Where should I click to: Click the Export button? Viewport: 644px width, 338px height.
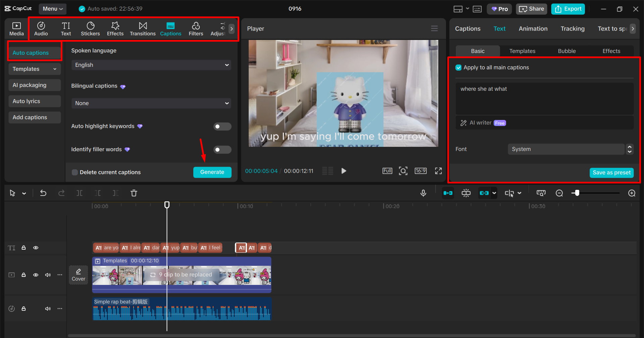tap(568, 9)
